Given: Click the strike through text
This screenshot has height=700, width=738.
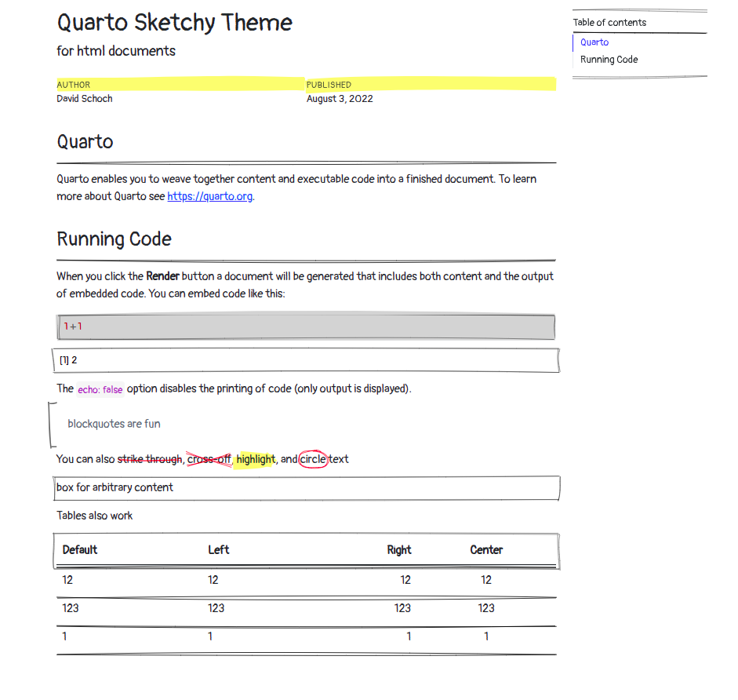Looking at the screenshot, I should coord(150,459).
